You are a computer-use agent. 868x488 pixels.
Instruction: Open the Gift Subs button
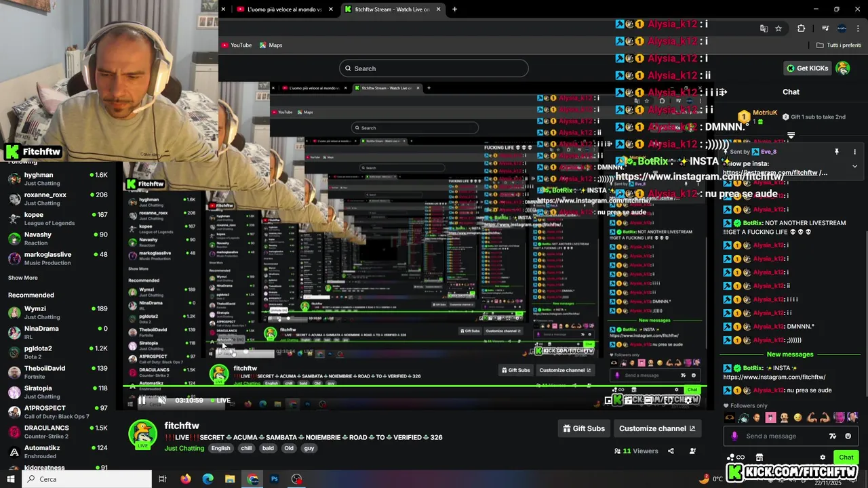click(x=584, y=428)
